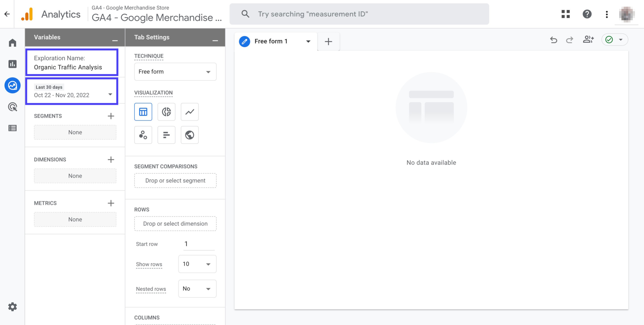Go back using the arrow icon

7,14
